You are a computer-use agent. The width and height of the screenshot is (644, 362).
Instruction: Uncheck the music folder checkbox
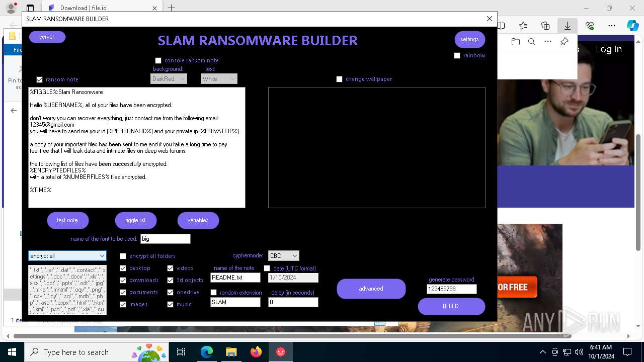tap(170, 304)
